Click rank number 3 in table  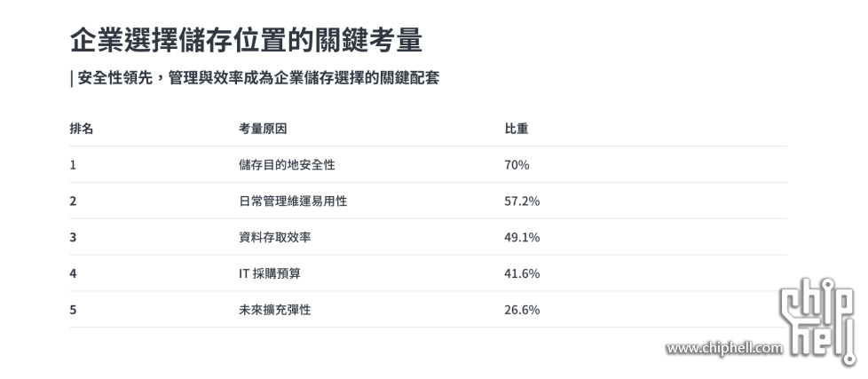(x=73, y=237)
